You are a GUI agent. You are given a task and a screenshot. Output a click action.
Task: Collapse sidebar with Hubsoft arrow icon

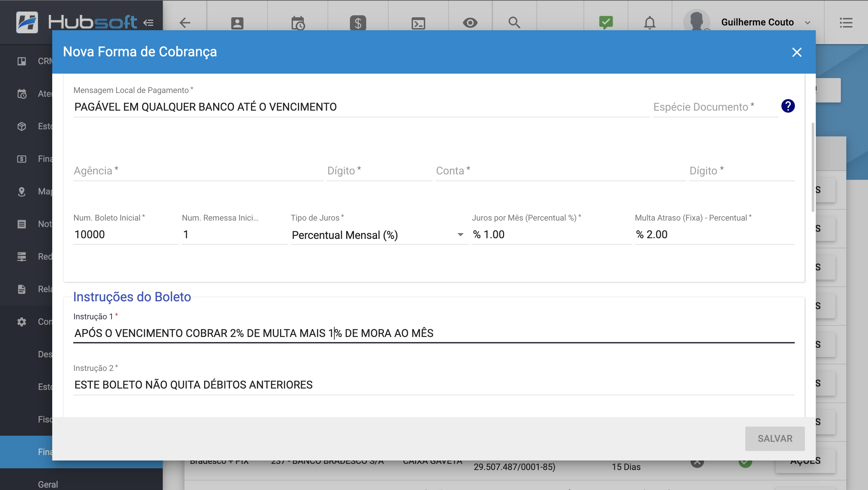tap(148, 23)
